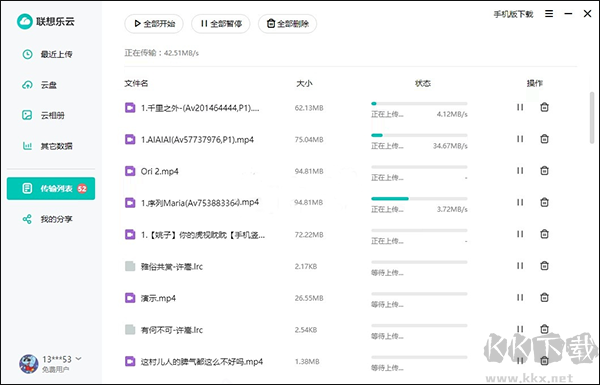Viewport: 600px width, 385px height.
Task: Click progress bar of 1.千里之外 upload
Action: pos(419,103)
